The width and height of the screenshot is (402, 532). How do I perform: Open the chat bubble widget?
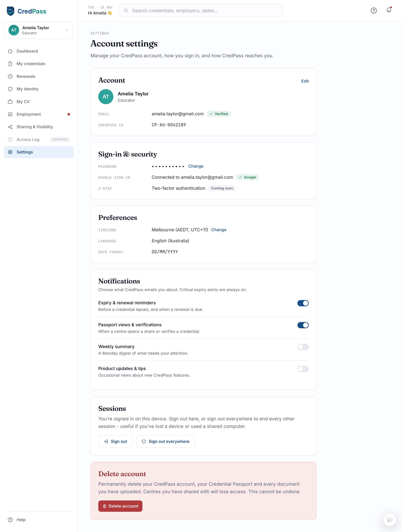tap(390, 519)
